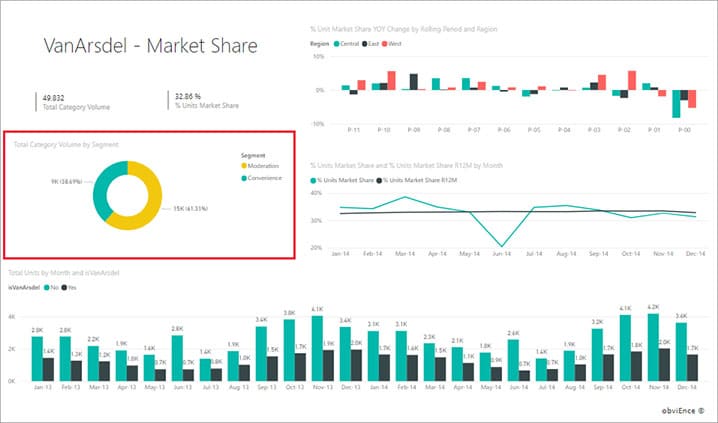Select the dark 1.4K bar for Jan-13
The height and width of the screenshot is (423, 718).
(48, 369)
